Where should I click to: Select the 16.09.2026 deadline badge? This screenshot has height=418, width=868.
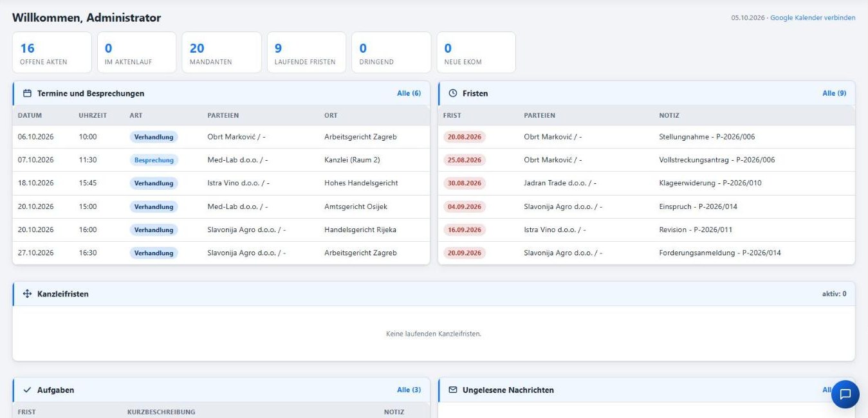[x=465, y=230]
